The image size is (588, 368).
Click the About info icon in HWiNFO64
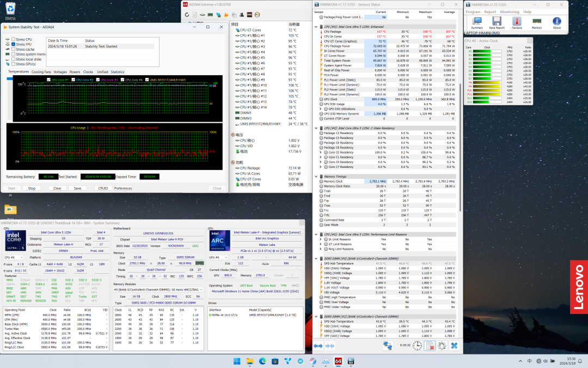(557, 23)
